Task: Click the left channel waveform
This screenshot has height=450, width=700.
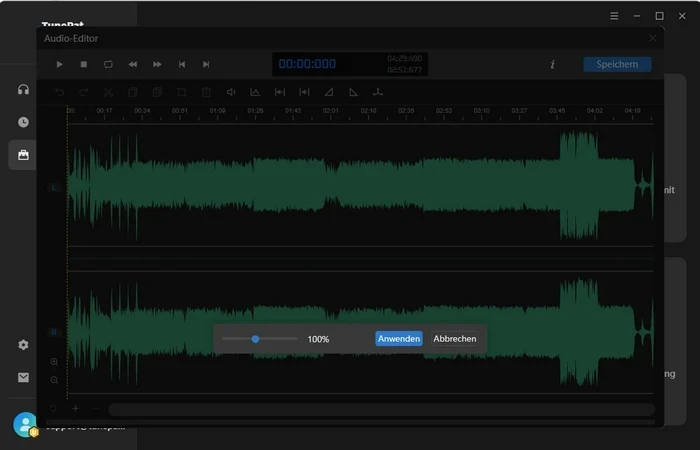Action: [x=360, y=185]
